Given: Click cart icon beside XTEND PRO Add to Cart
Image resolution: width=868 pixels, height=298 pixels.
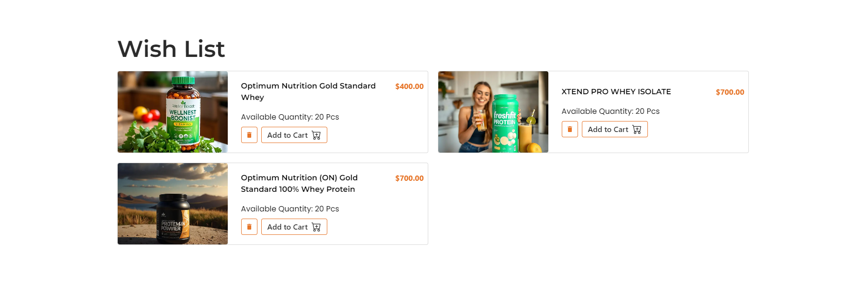Looking at the screenshot, I should [637, 130].
